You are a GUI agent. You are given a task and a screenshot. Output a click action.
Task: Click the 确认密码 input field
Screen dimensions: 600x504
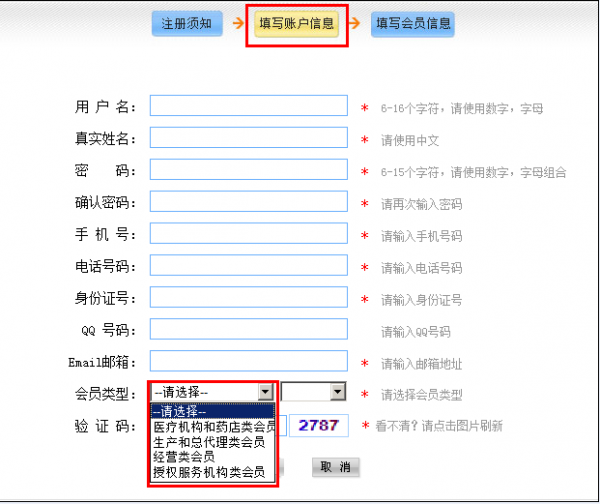point(248,202)
